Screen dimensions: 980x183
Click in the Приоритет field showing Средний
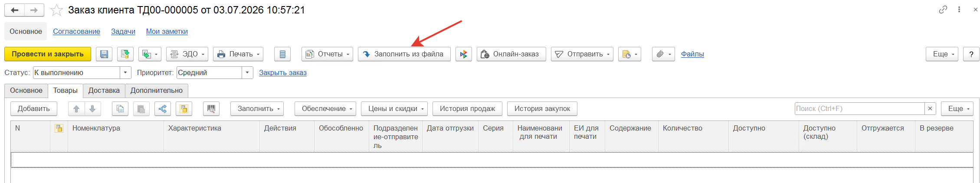(209, 72)
